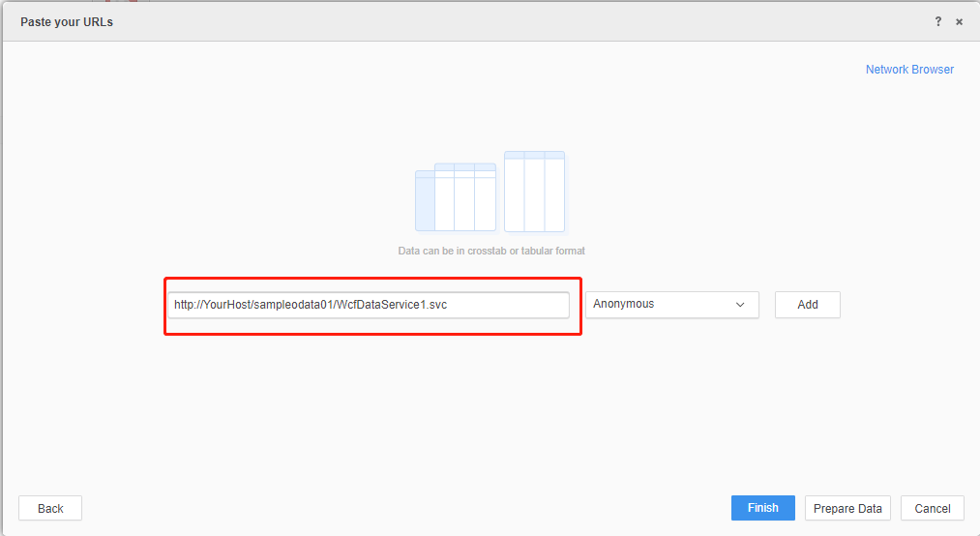This screenshot has width=980, height=536.
Task: Click the question mark help icon
Action: [x=937, y=21]
